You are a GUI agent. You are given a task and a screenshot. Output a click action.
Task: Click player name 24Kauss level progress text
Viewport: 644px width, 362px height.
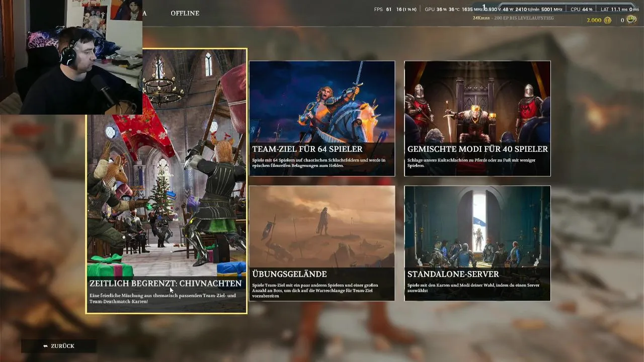click(x=513, y=18)
